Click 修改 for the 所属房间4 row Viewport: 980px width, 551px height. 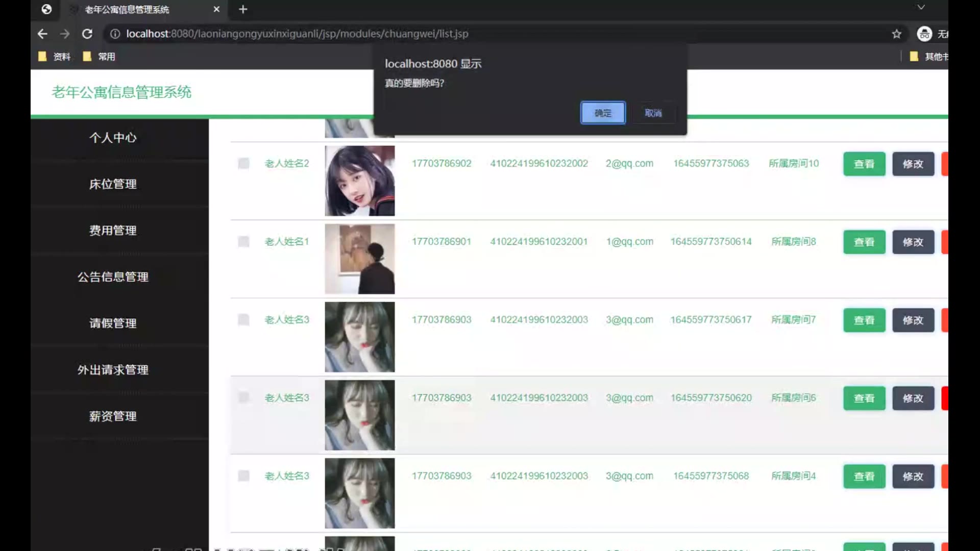click(x=913, y=476)
